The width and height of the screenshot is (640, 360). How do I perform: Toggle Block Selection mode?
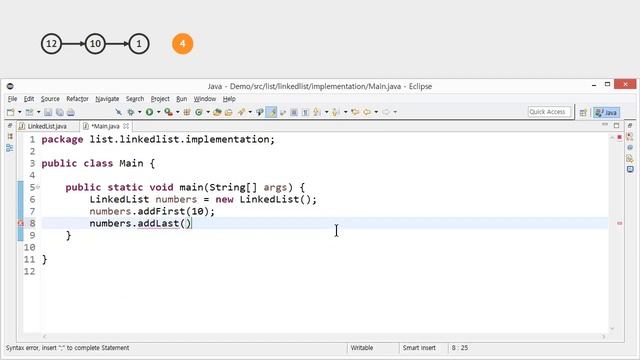tap(293, 112)
